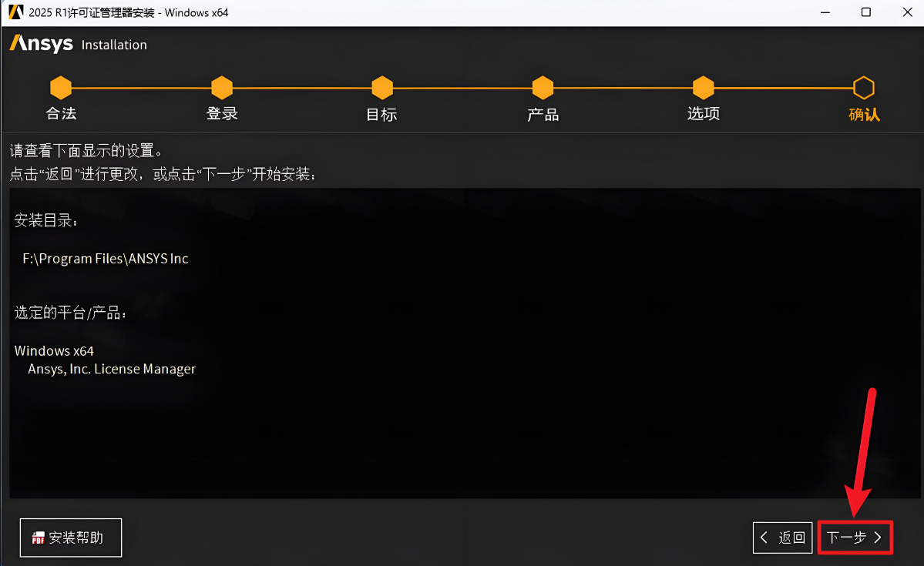Viewport: 924px width, 566px height.
Task: Maximize the installer window
Action: (x=866, y=12)
